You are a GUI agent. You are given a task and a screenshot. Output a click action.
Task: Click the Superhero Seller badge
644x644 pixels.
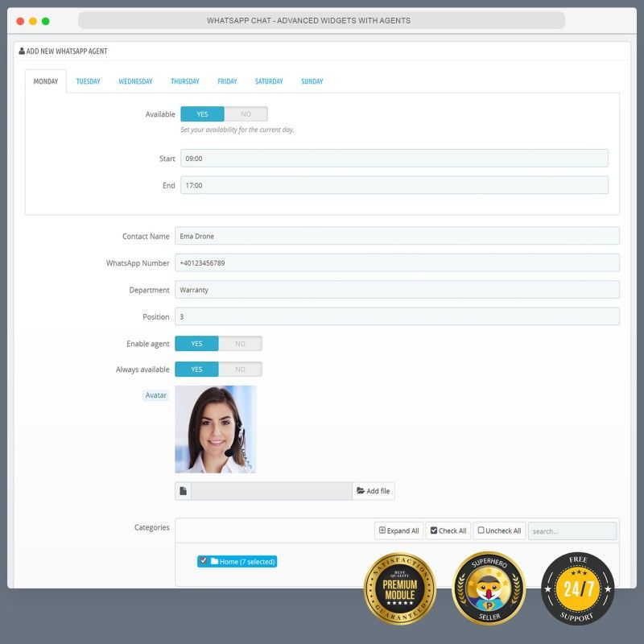point(489,588)
